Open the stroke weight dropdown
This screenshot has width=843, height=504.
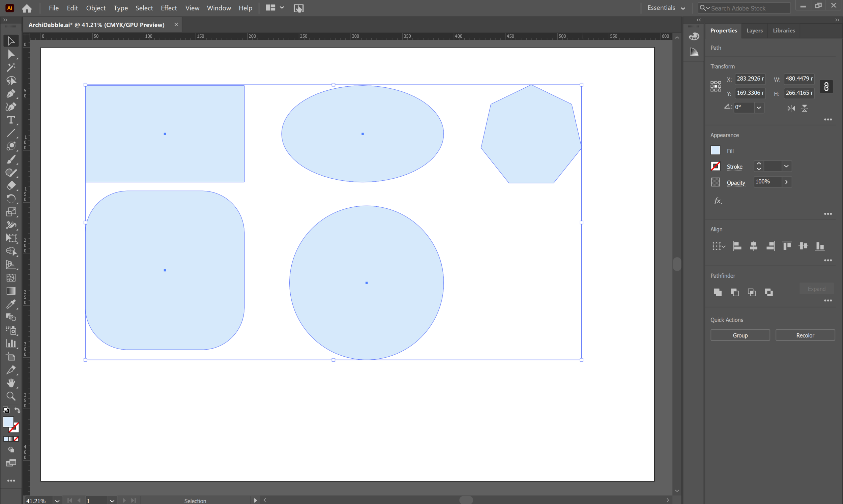[786, 166]
